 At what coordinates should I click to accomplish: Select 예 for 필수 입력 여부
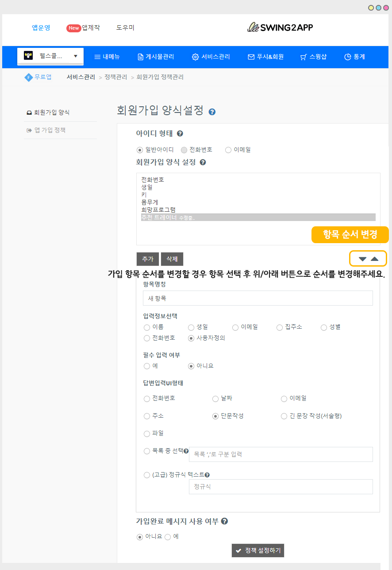tap(147, 366)
